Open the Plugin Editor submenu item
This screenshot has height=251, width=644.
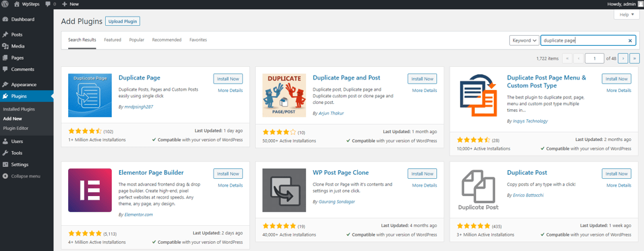coord(16,128)
